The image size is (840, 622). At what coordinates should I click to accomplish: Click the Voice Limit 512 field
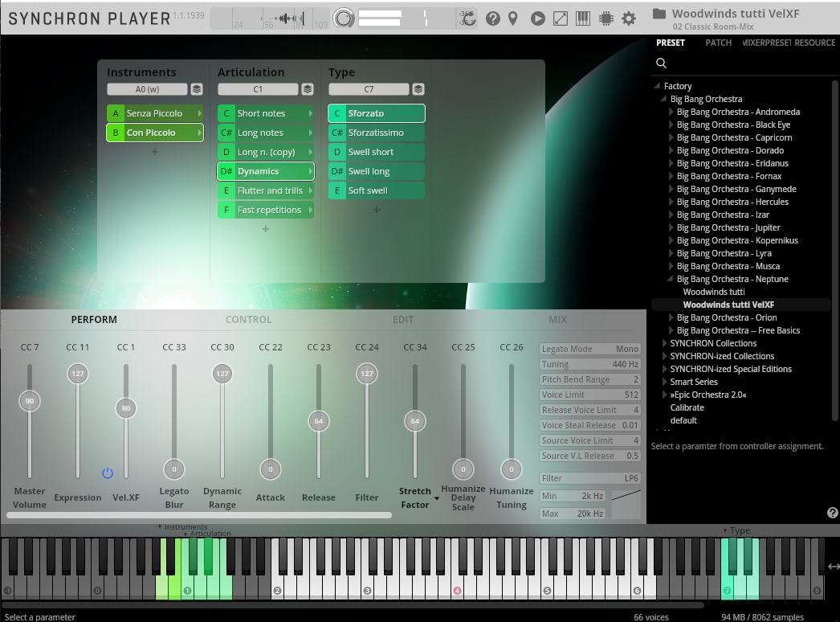pyautogui.click(x=589, y=395)
